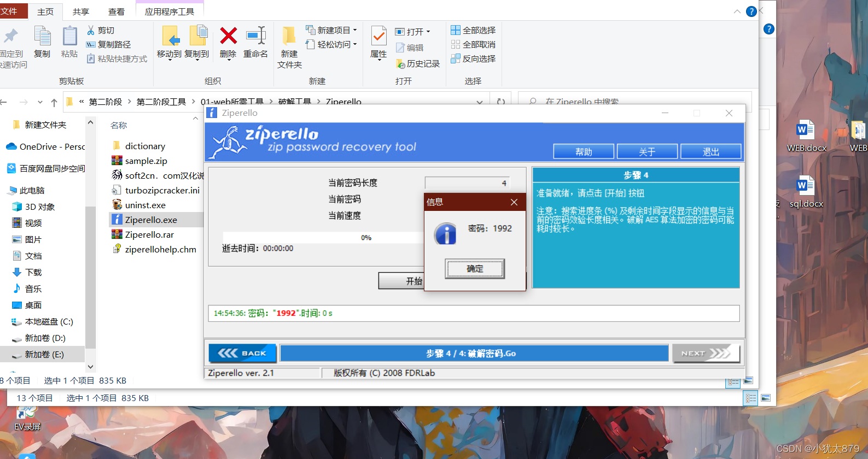Click Invert selection (反向选择) in ribbon
868x459 pixels.
pyautogui.click(x=473, y=58)
